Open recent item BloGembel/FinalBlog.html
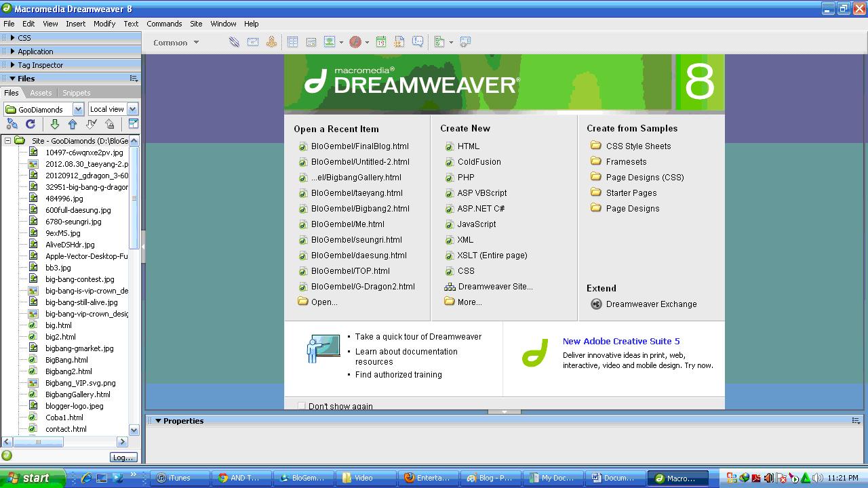 coord(360,146)
